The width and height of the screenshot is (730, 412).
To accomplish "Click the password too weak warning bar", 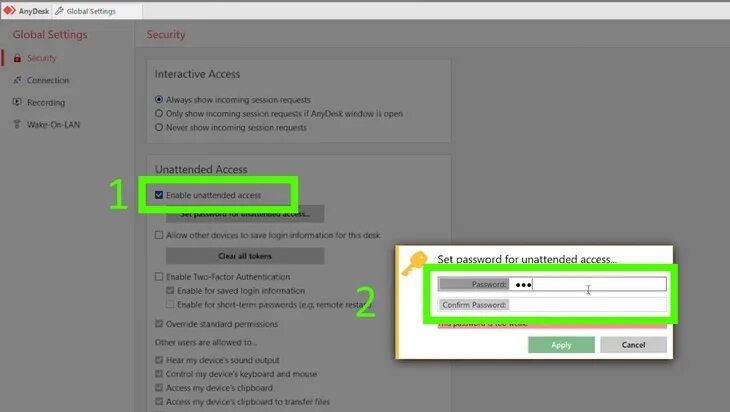I will point(552,324).
